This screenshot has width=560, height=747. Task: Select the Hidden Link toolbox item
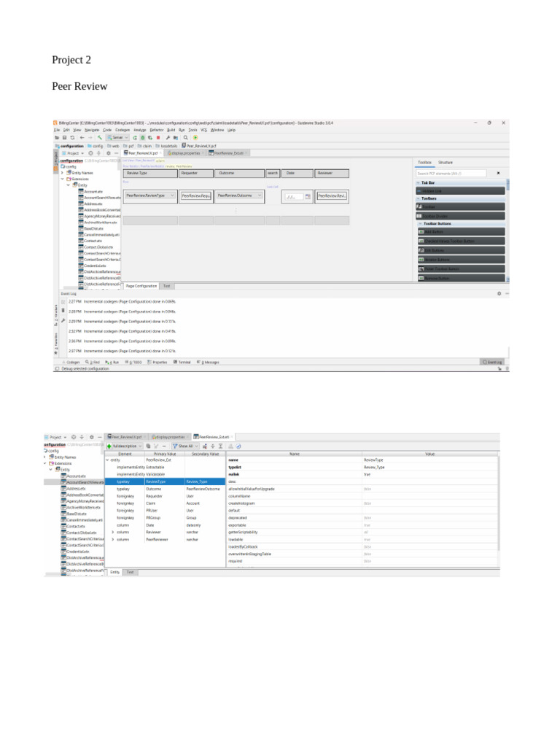coord(461,191)
